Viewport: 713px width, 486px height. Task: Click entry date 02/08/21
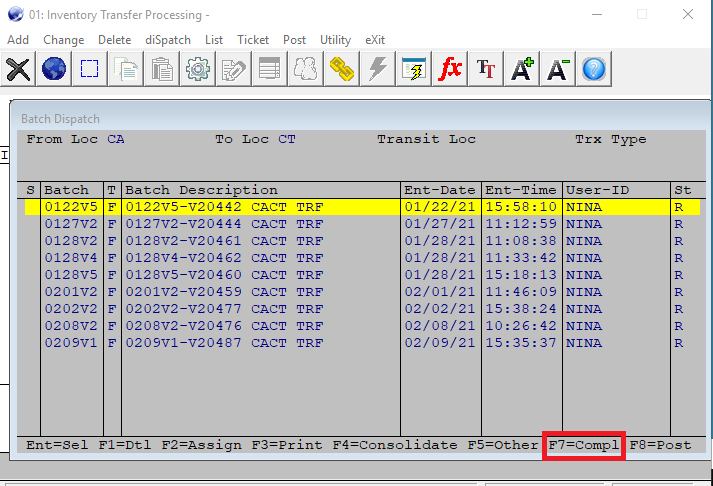(x=440, y=326)
